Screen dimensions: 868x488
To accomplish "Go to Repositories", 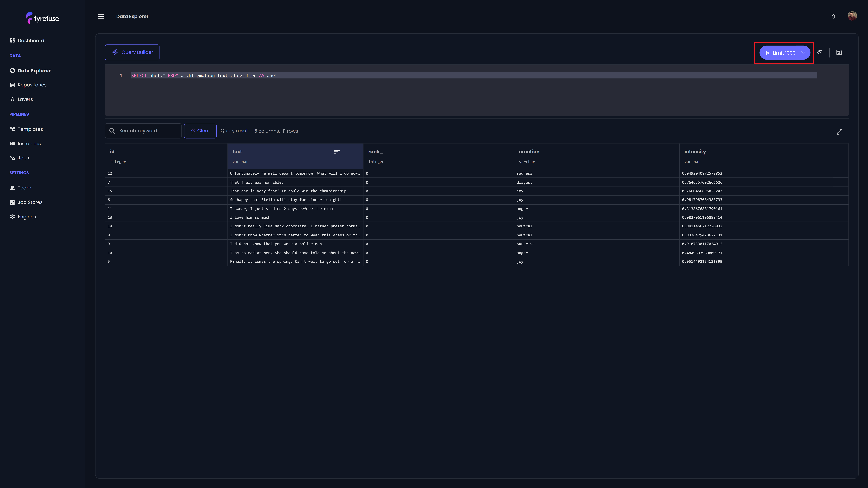I will point(28,85).
